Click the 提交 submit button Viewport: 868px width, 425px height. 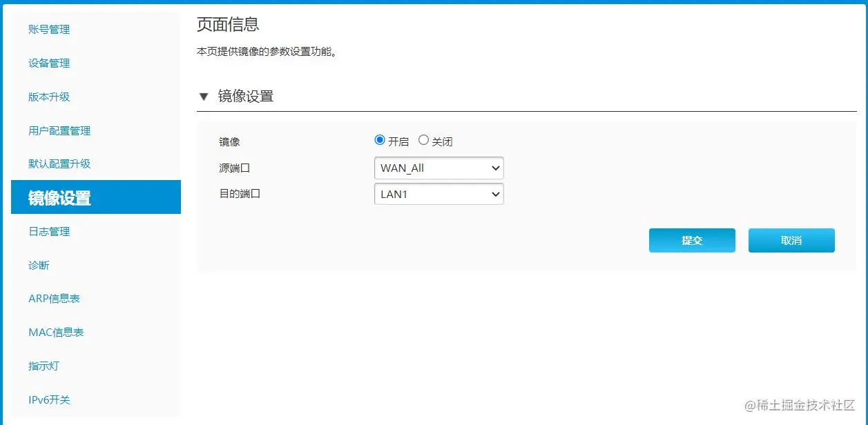coord(691,240)
